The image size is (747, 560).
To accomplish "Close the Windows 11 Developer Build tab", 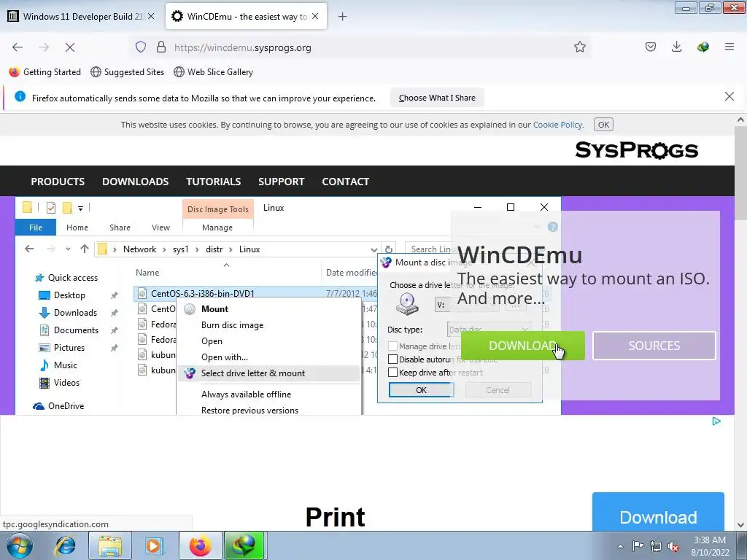I will [151, 16].
